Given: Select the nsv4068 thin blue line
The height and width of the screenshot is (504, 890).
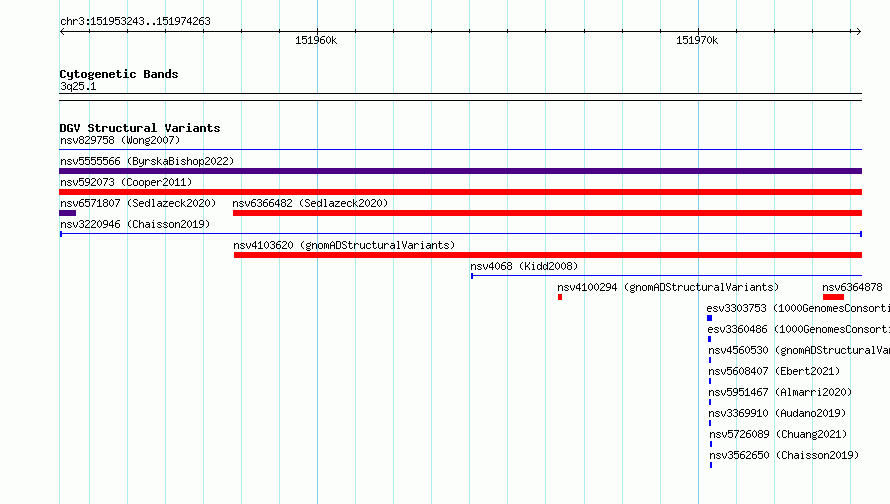Looking at the screenshot, I should click(666, 276).
